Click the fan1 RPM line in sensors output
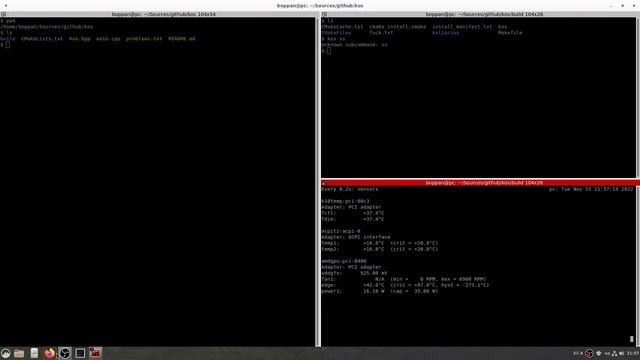 tap(404, 279)
